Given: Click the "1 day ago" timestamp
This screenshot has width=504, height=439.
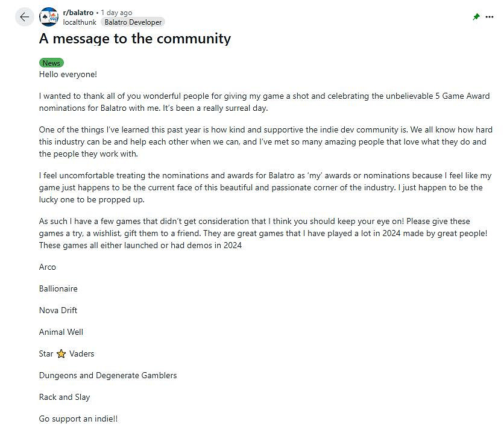Looking at the screenshot, I should 116,12.
